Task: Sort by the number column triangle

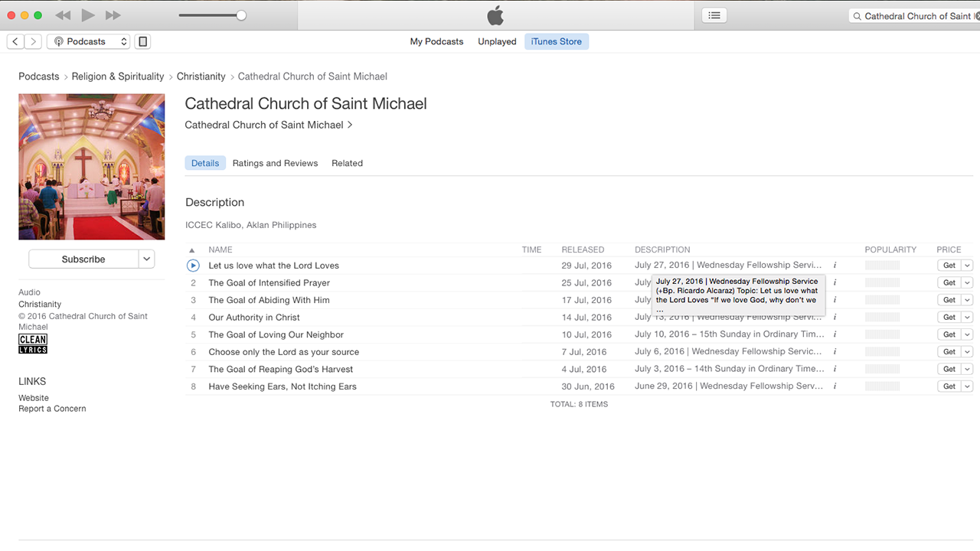Action: [192, 250]
